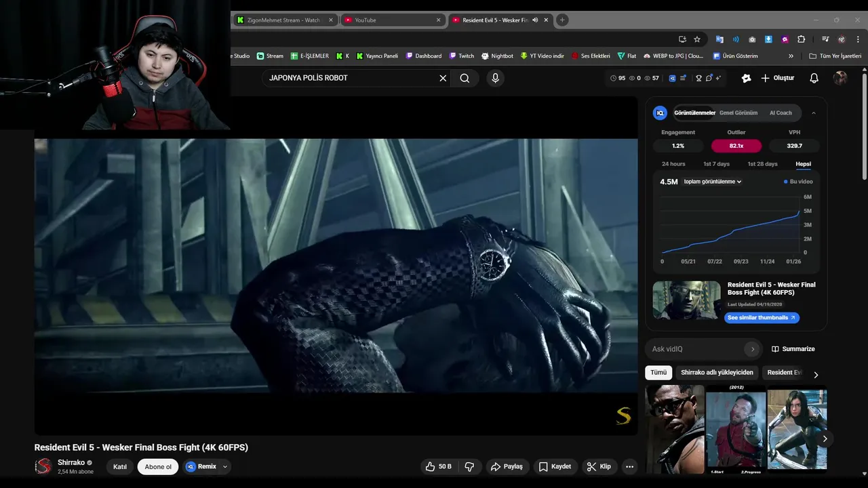
Task: Mute the Resident Evil 5 tab speaker icon
Action: [x=535, y=20]
